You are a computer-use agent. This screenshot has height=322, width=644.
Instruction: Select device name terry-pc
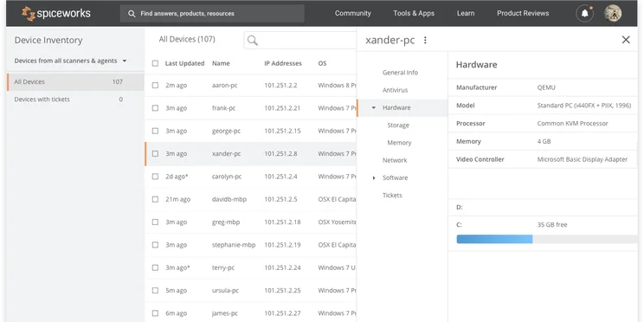click(x=223, y=267)
